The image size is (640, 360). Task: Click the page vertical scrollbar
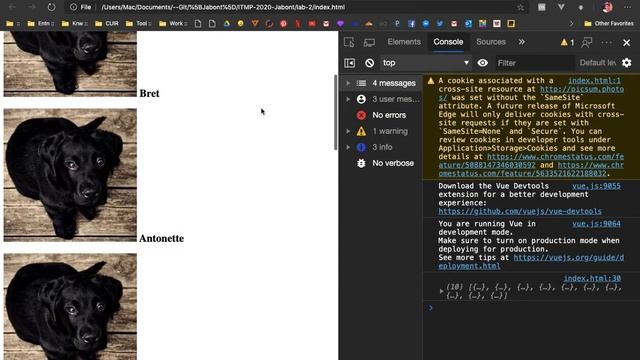(x=336, y=113)
